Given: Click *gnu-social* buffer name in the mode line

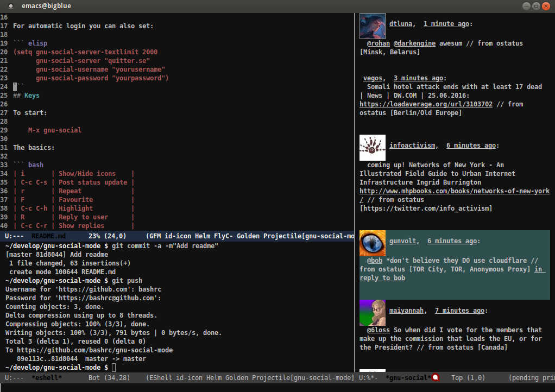Looking at the screenshot, I should [x=408, y=377].
